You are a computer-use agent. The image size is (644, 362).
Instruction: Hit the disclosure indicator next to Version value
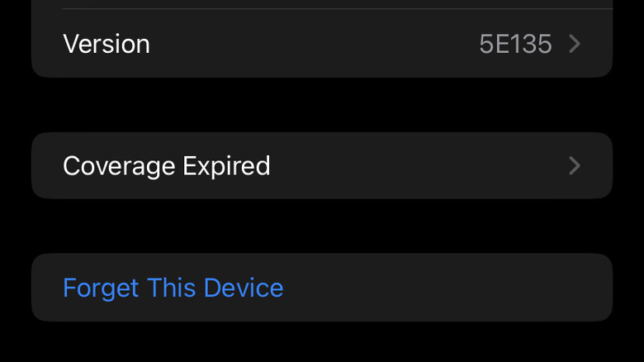pyautogui.click(x=575, y=44)
